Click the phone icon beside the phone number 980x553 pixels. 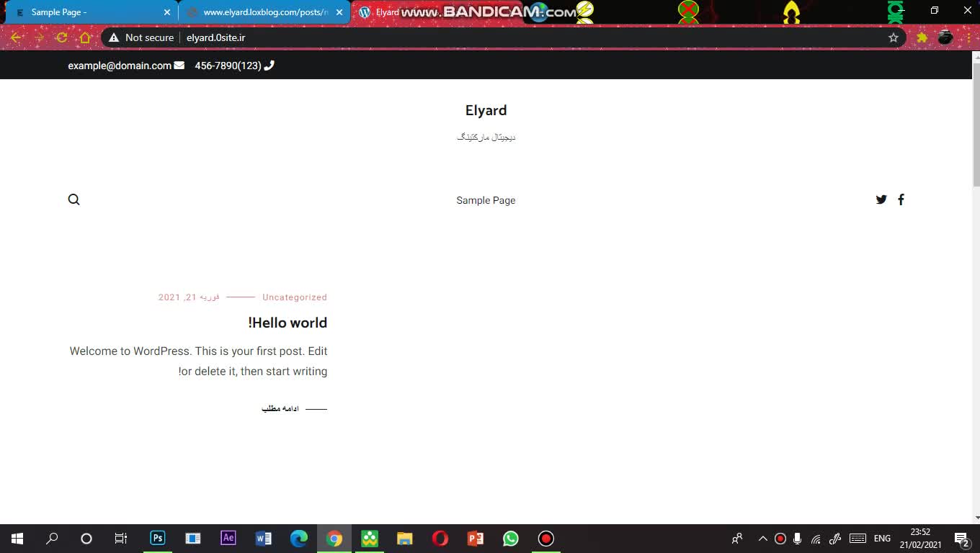pyautogui.click(x=269, y=66)
